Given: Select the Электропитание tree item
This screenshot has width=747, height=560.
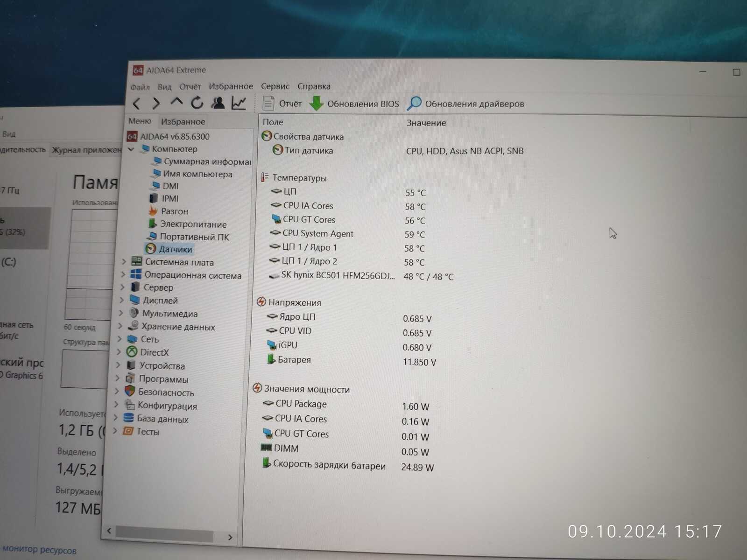Looking at the screenshot, I should coord(187,224).
